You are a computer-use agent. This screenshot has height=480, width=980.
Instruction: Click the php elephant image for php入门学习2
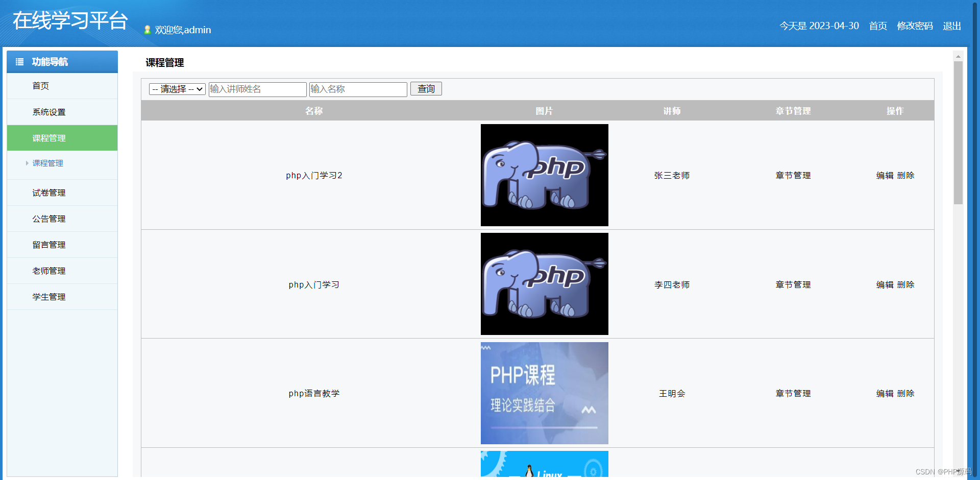[545, 175]
